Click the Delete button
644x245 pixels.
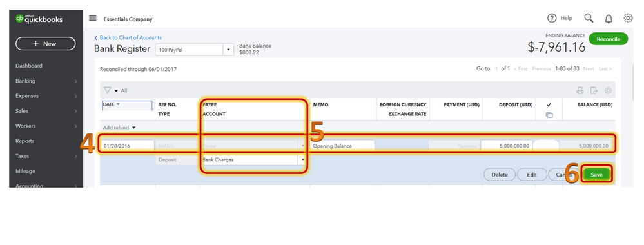500,175
